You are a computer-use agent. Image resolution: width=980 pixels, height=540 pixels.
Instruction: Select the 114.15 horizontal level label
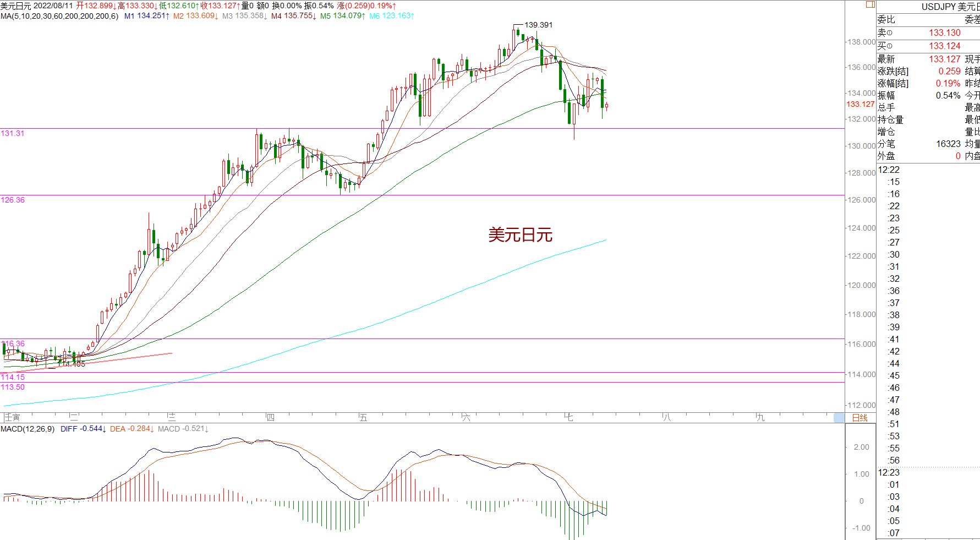(13, 377)
